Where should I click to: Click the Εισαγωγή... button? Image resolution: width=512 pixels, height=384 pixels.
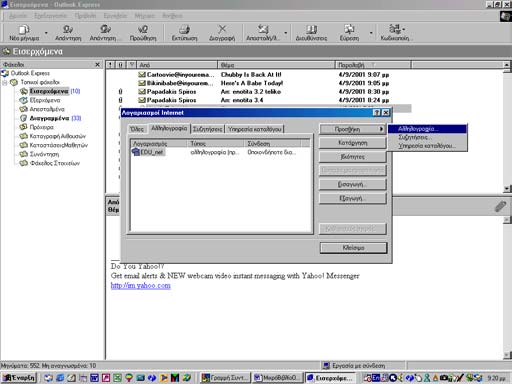353,184
